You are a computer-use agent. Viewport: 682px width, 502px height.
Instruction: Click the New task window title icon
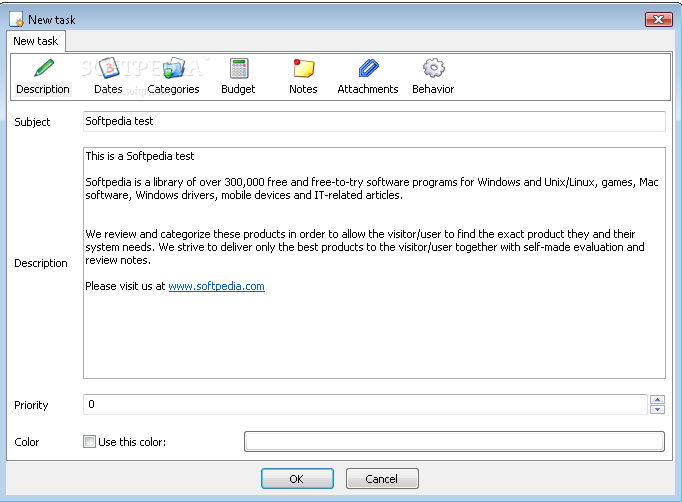(x=17, y=20)
